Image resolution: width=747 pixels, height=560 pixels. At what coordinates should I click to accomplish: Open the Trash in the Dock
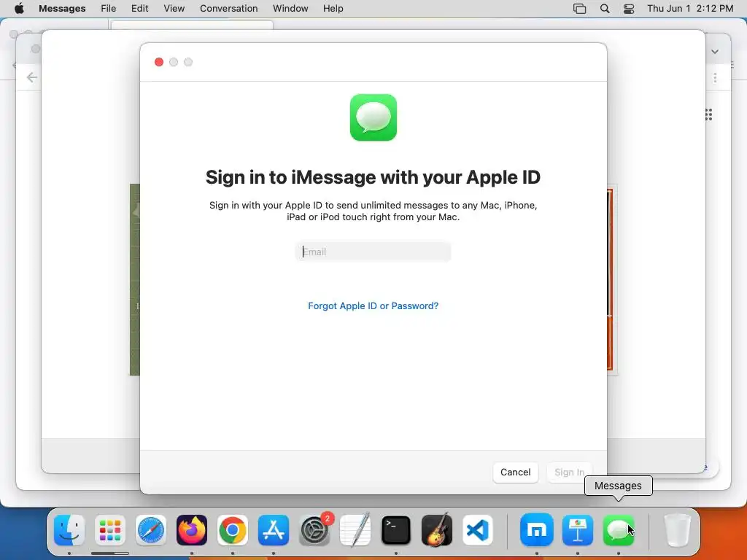click(678, 530)
